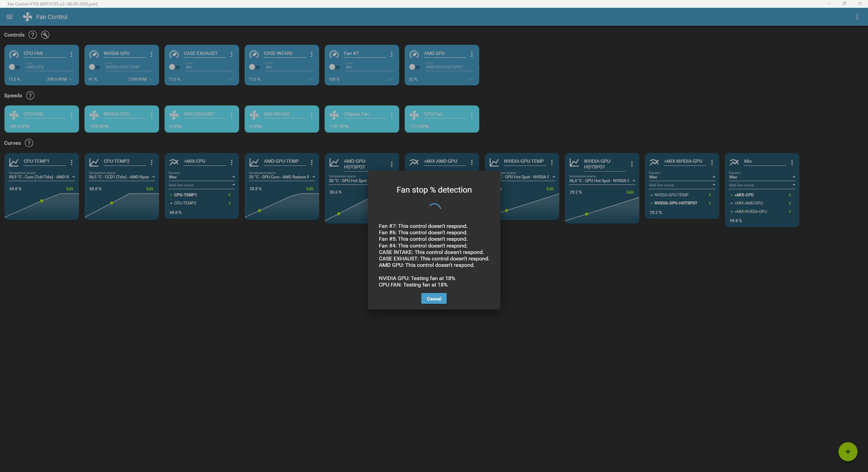Click the Fan Control logo fan icon
This screenshot has height=472, width=868.
pyautogui.click(x=27, y=17)
